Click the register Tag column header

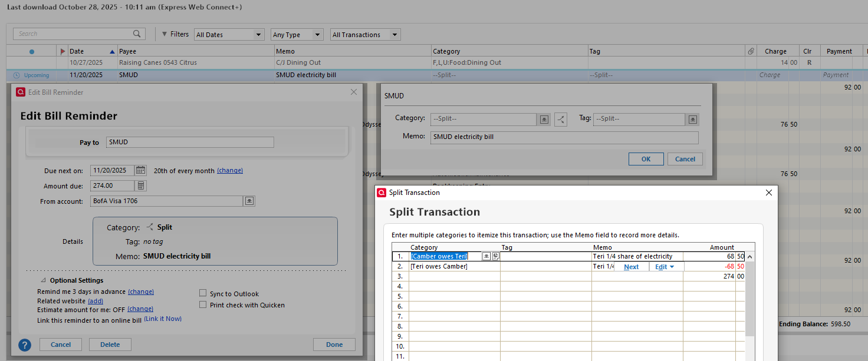click(666, 51)
